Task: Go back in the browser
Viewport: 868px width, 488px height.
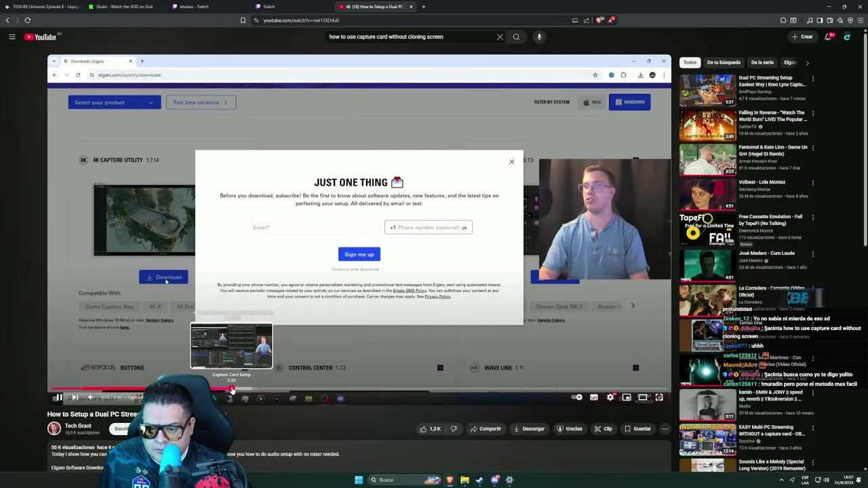Action: click(7, 20)
